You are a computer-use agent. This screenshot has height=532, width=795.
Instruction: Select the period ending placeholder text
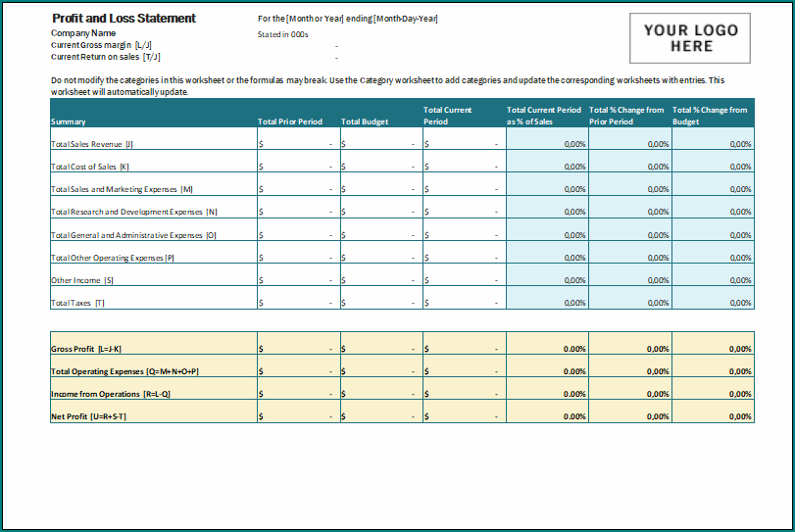click(347, 19)
